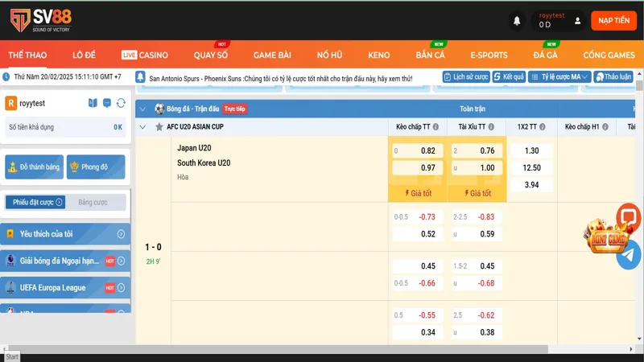
Task: Click the Giá tốt label under Kèo chấp
Action: [x=418, y=193]
